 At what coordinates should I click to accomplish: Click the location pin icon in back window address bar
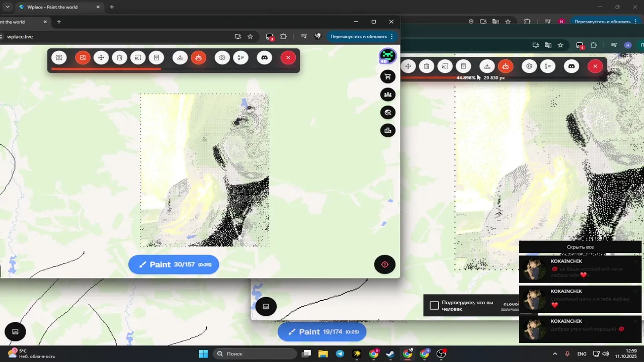click(471, 22)
